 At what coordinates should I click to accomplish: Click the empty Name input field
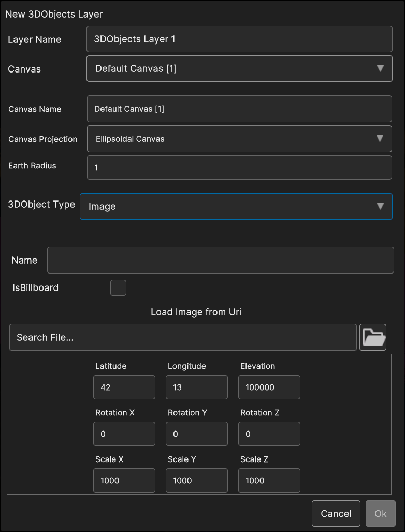220,260
